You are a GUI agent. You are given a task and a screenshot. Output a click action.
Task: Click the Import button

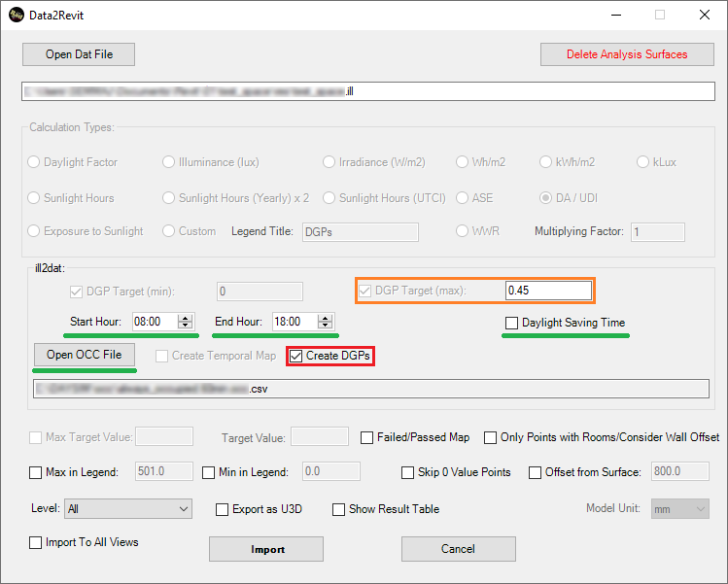pyautogui.click(x=266, y=549)
